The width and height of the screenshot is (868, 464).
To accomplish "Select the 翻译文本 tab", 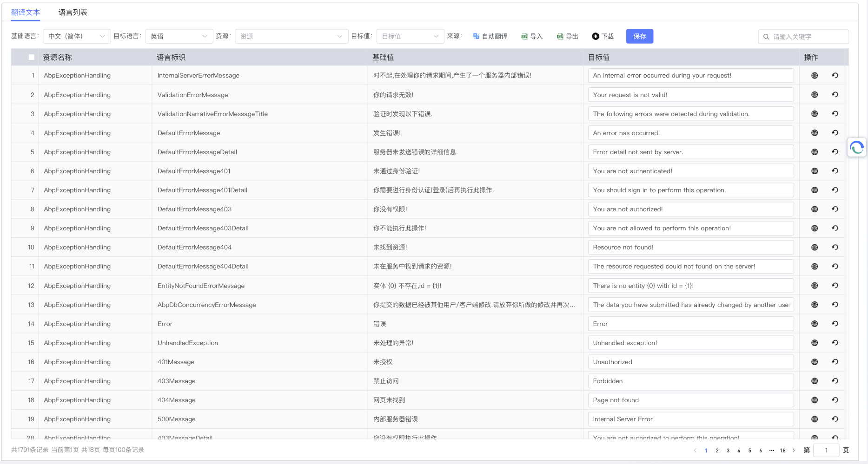I will click(26, 13).
